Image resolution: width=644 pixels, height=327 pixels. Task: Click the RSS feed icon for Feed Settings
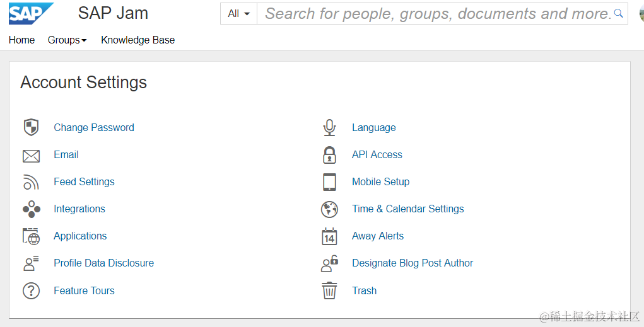[31, 182]
